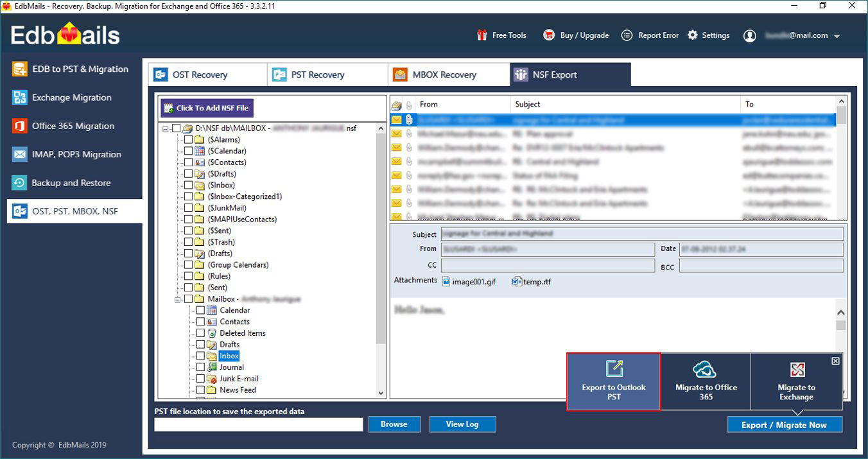Close the export options popup
The width and height of the screenshot is (868, 459).
pos(835,361)
